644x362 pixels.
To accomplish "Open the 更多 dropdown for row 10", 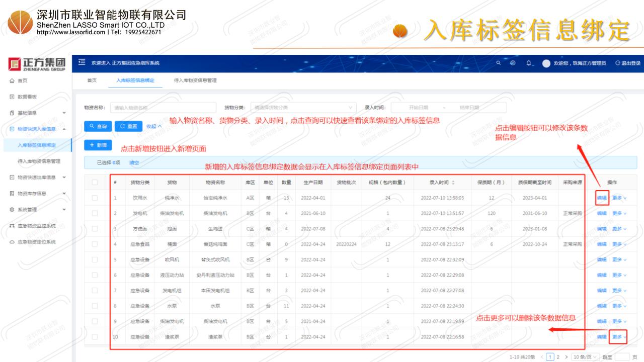I will pyautogui.click(x=619, y=337).
